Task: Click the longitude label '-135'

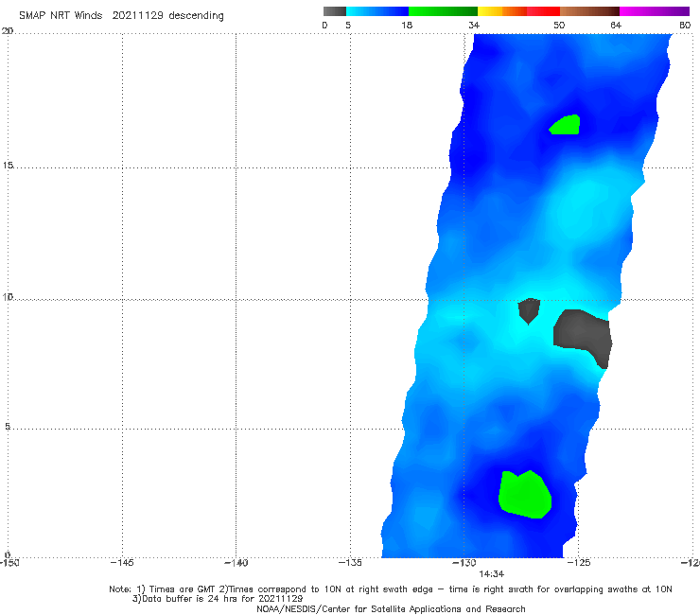Action: [x=350, y=563]
